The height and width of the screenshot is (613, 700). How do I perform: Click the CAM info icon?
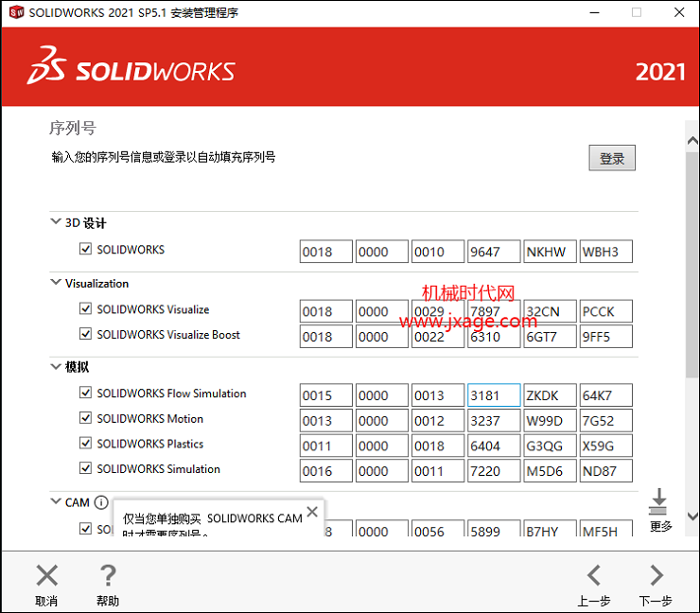[x=101, y=502]
